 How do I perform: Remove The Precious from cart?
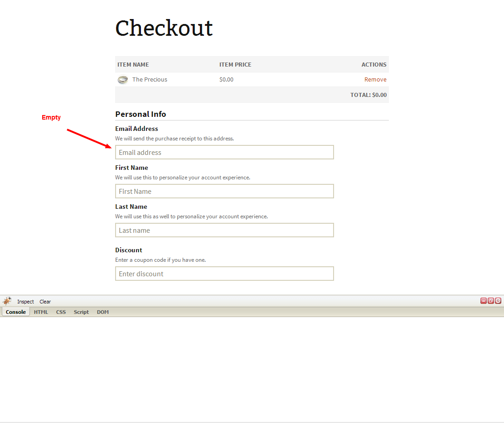point(375,79)
